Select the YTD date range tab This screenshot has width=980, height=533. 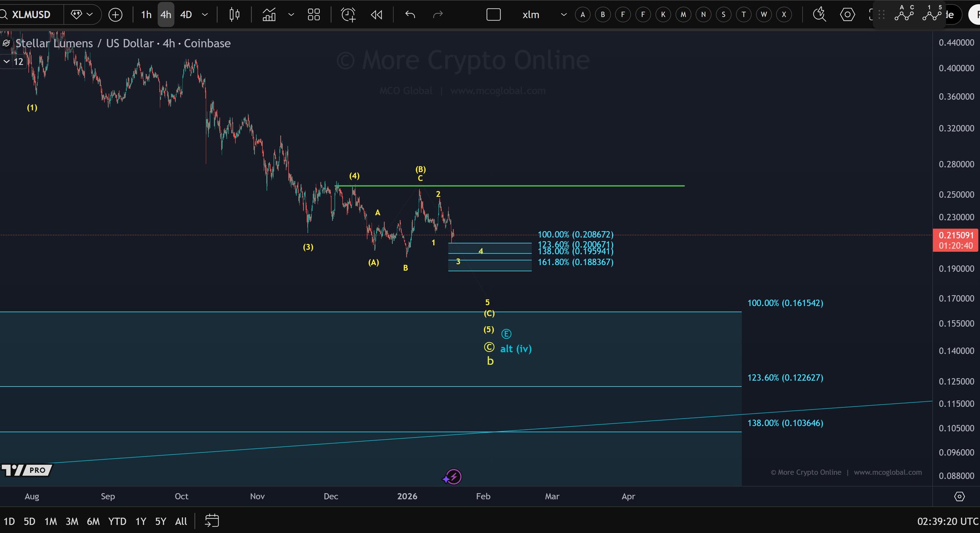pos(117,521)
